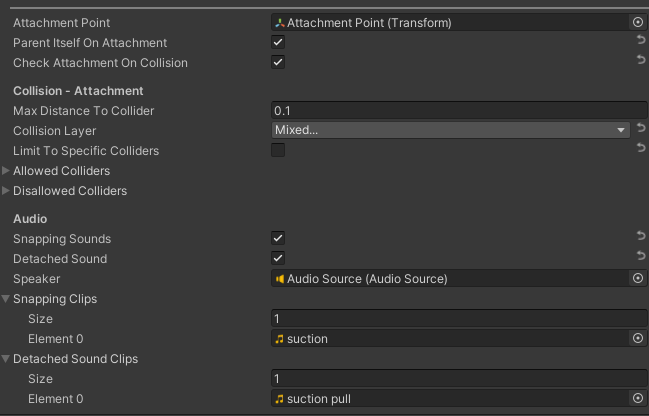Toggle Parent Itself On Attachment checkbox
This screenshot has width=649, height=416.
pyautogui.click(x=278, y=42)
